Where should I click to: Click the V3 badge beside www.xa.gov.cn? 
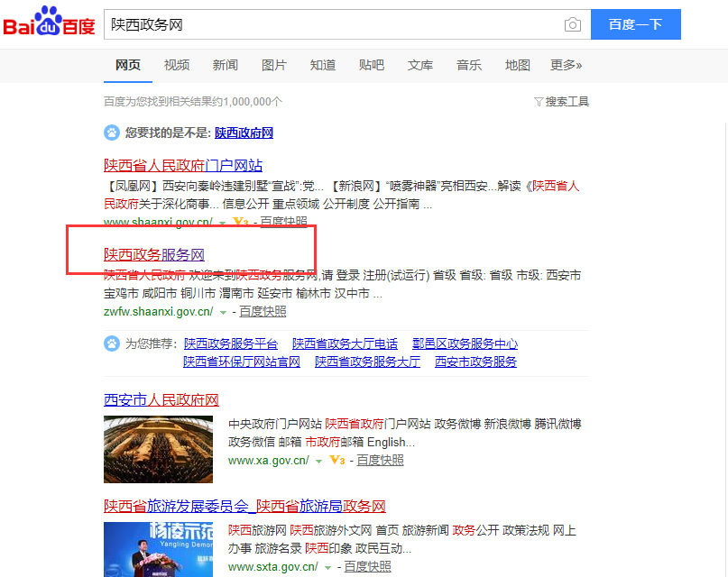tap(337, 461)
